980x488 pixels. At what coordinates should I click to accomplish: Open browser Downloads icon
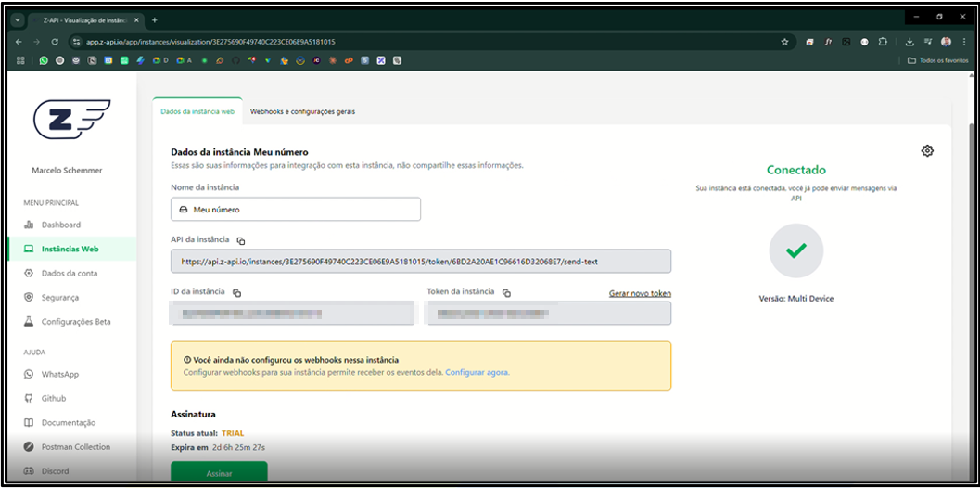(910, 42)
